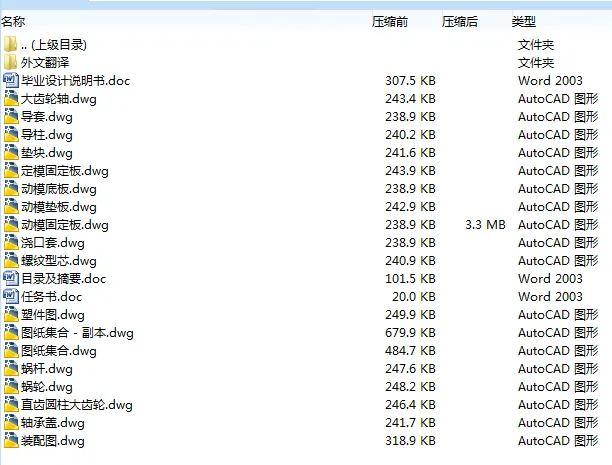This screenshot has height=465, width=612.
Task: Sort by the 压缩前 column header
Action: [390, 21]
